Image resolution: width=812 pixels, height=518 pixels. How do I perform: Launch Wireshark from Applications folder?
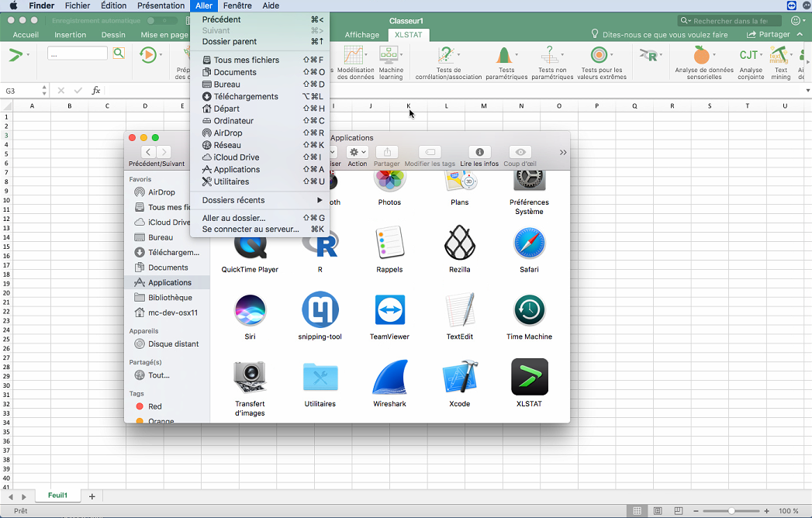tap(389, 377)
